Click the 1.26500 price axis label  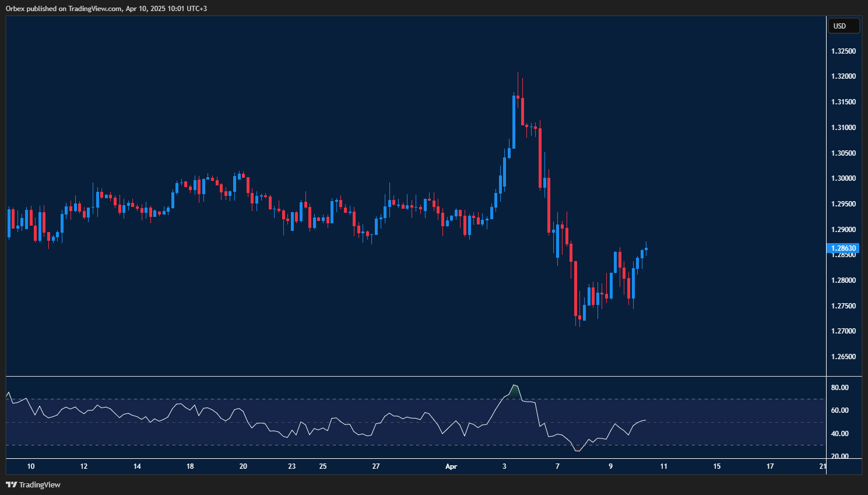(843, 357)
